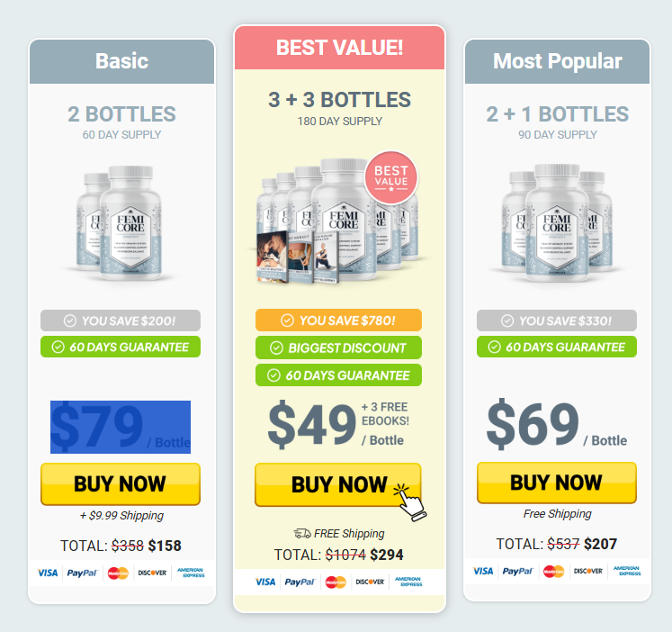672x632 pixels.
Task: Buy the 3 + 3 bottles package
Action: pos(338,484)
